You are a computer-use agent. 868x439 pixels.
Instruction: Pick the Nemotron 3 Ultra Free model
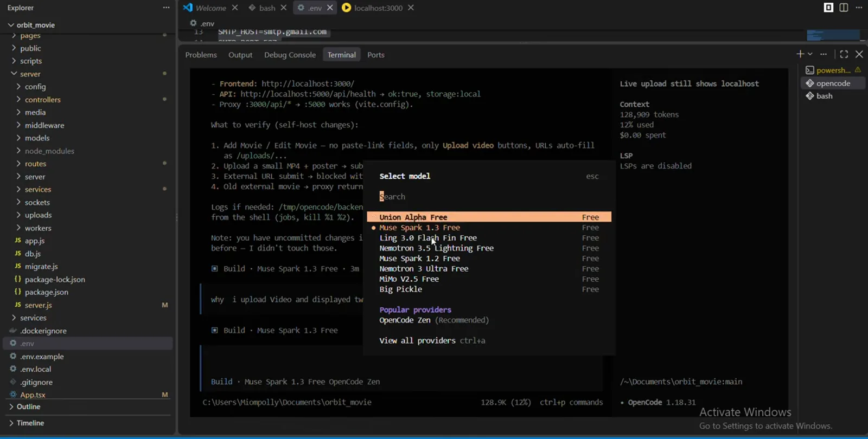(489, 269)
